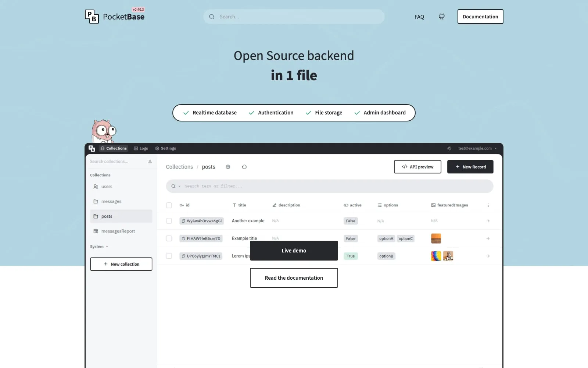Expand the System collections group
The width and height of the screenshot is (588, 368).
tap(99, 247)
